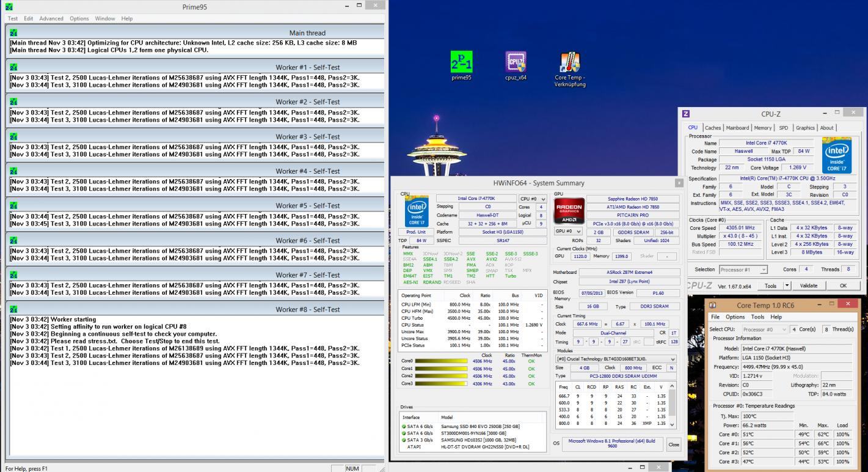Image resolution: width=868 pixels, height=472 pixels.
Task: Open the Tools menu in Core Temp
Action: click(x=757, y=317)
